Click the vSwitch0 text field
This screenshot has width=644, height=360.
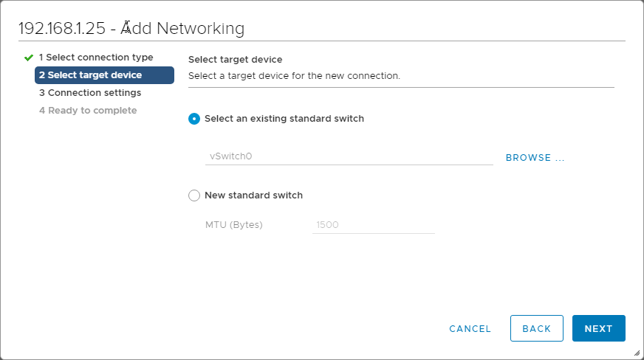coord(349,156)
